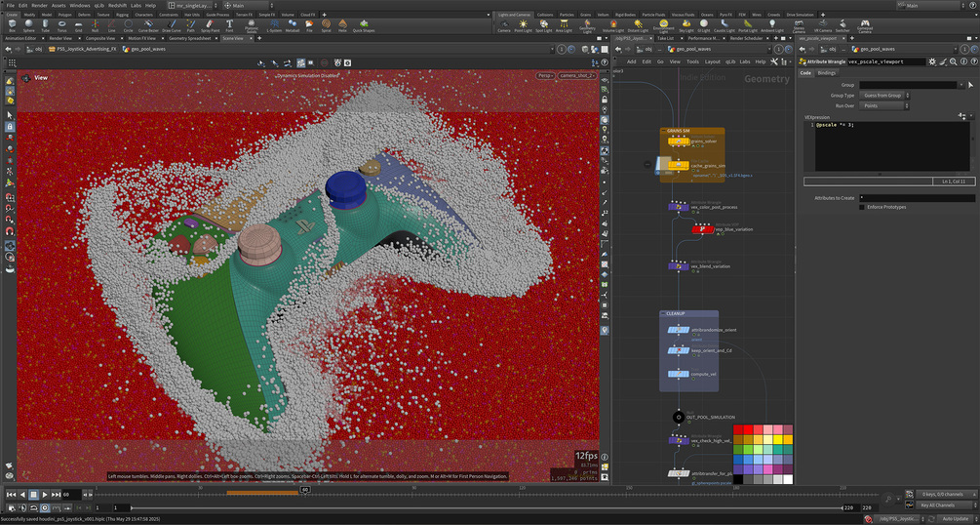Open the Run Over dropdown
This screenshot has height=525, width=980.
tap(883, 105)
